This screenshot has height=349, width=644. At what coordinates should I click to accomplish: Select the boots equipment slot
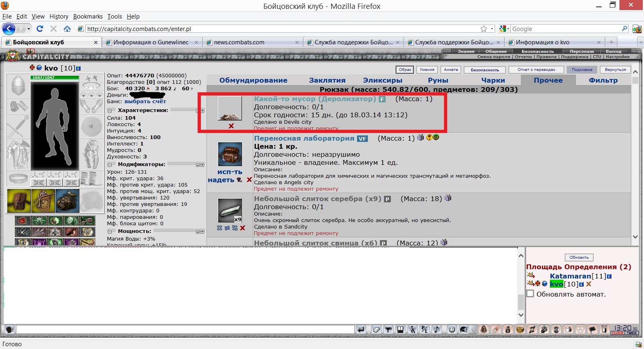[x=91, y=178]
